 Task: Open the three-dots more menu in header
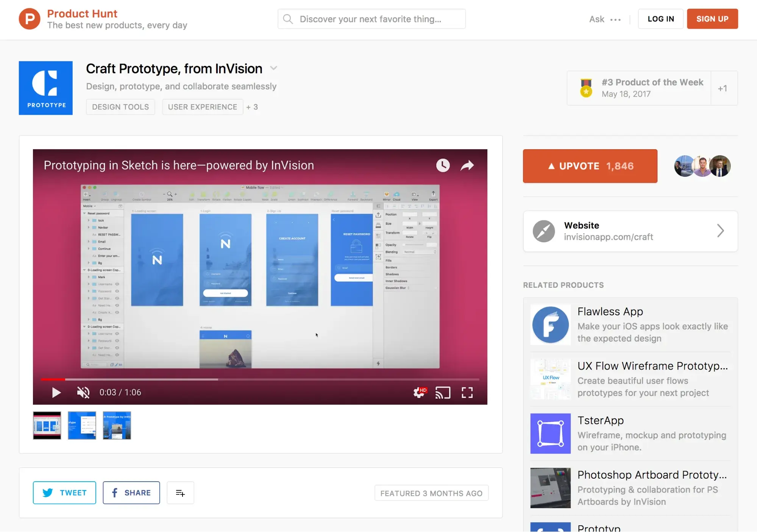[615, 19]
